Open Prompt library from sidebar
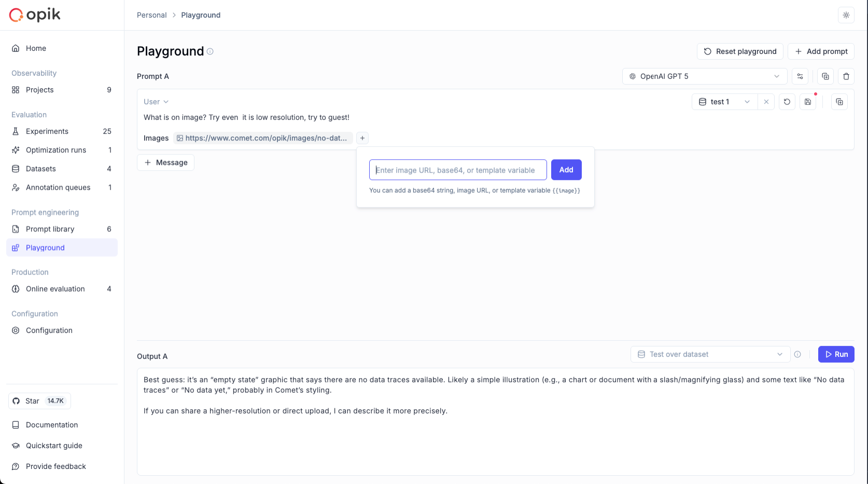868x484 pixels. [50, 229]
